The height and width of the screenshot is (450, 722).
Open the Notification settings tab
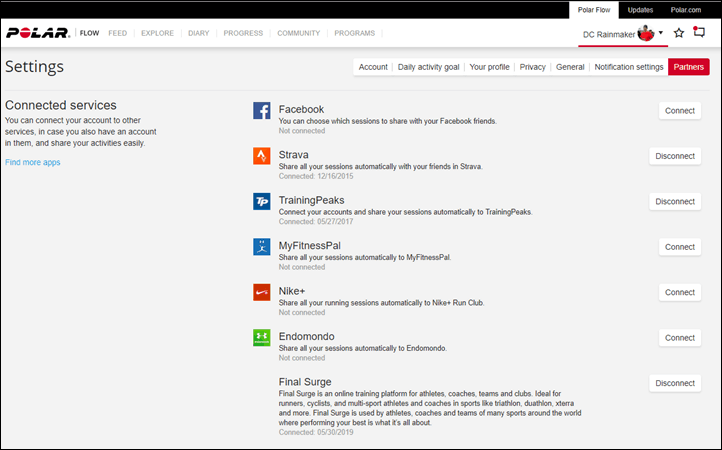click(629, 67)
